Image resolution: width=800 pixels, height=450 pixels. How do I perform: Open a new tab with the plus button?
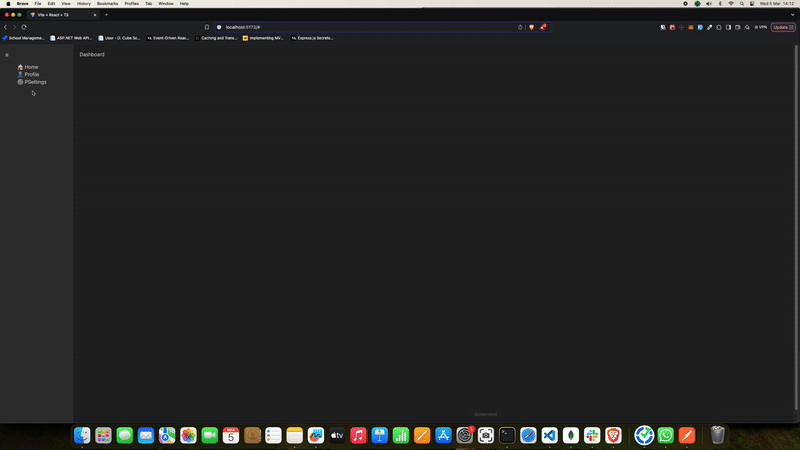pyautogui.click(x=107, y=15)
